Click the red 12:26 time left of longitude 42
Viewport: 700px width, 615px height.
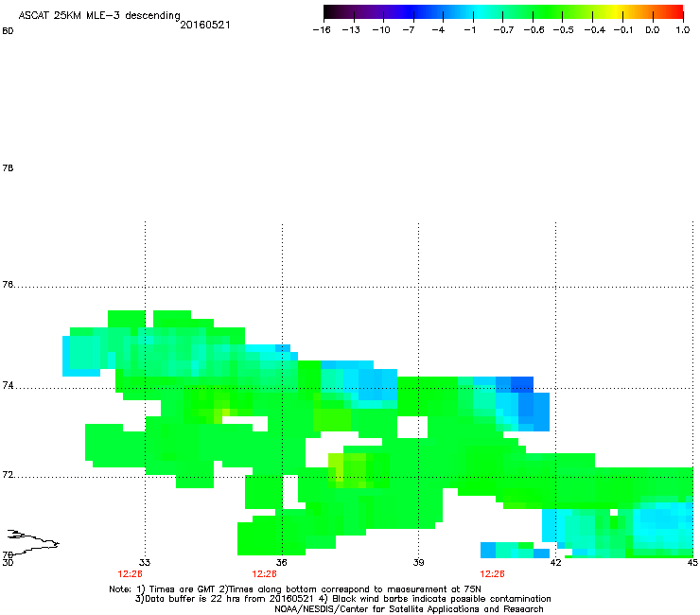click(493, 574)
